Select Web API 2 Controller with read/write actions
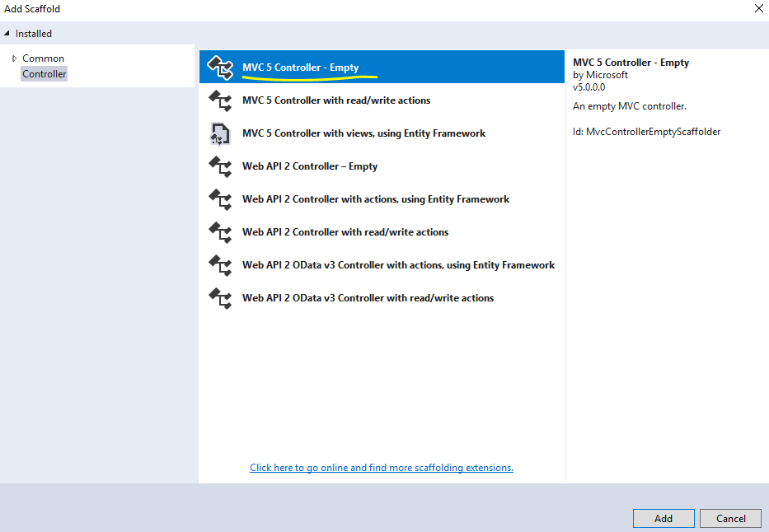This screenshot has height=532, width=769. 382,231
